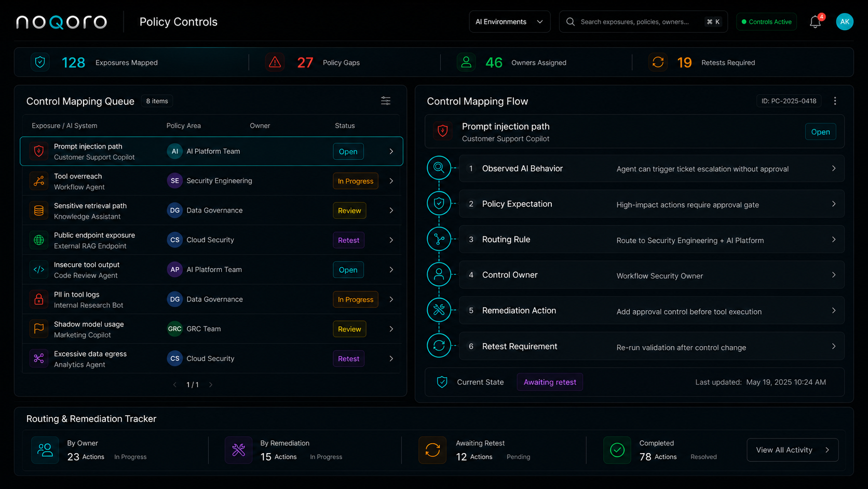Click the In Progress badge on Tool overreach
This screenshot has width=868, height=489.
[x=356, y=181]
